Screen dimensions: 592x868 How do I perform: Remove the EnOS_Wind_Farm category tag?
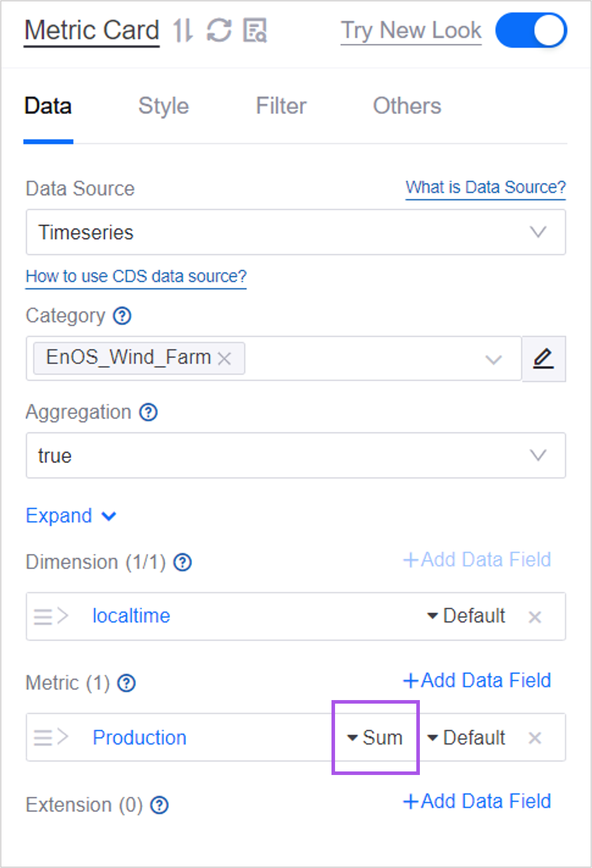click(x=224, y=359)
